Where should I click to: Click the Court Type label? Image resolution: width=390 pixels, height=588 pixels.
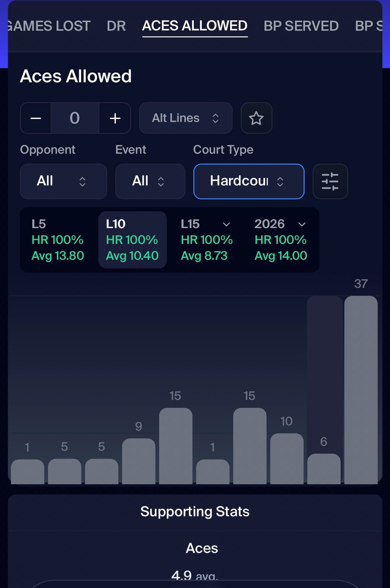click(x=223, y=149)
